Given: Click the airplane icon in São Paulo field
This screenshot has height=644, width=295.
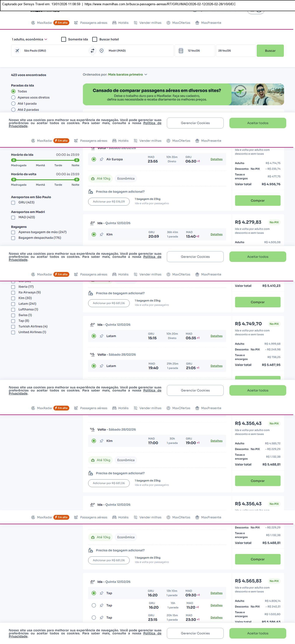Looking at the screenshot, I should point(17,51).
